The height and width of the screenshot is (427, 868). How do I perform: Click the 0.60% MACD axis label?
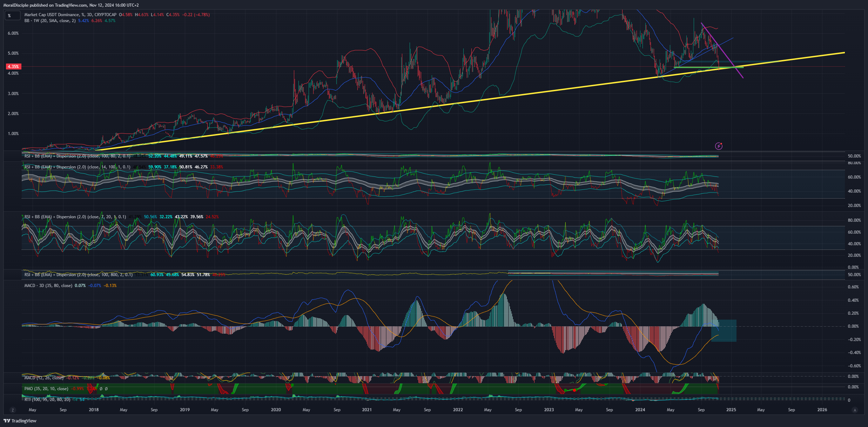pos(853,287)
